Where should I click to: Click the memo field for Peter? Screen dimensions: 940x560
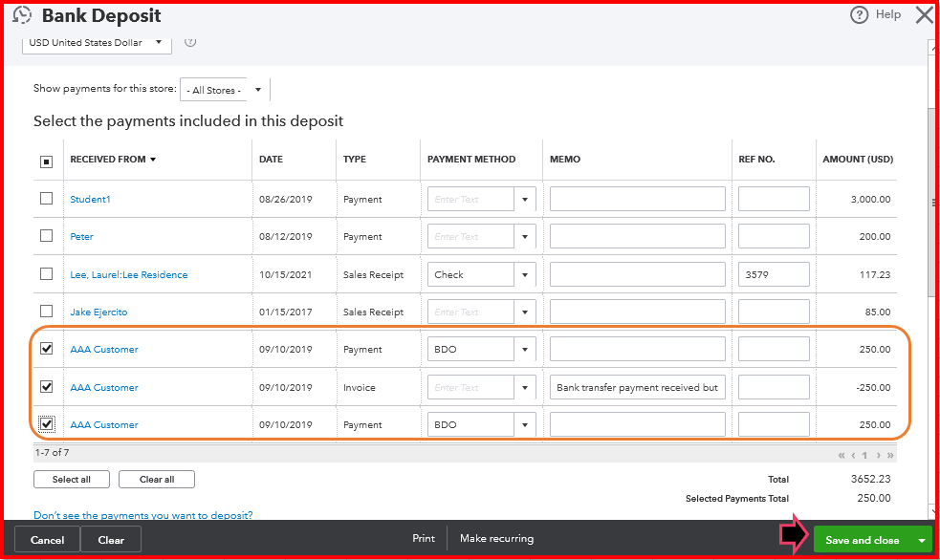click(637, 237)
